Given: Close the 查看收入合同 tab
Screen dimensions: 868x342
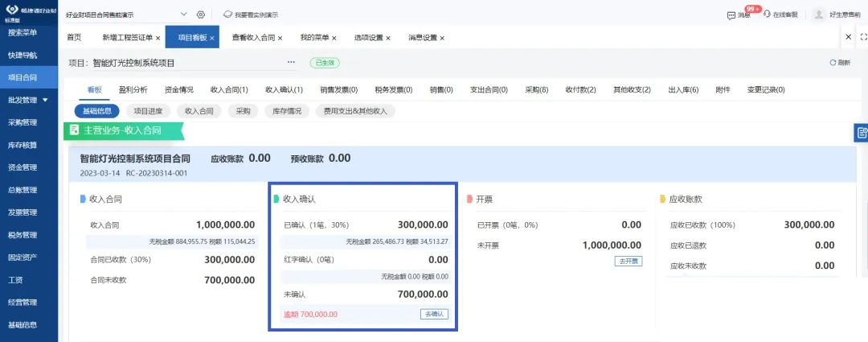Looking at the screenshot, I should pyautogui.click(x=280, y=39).
